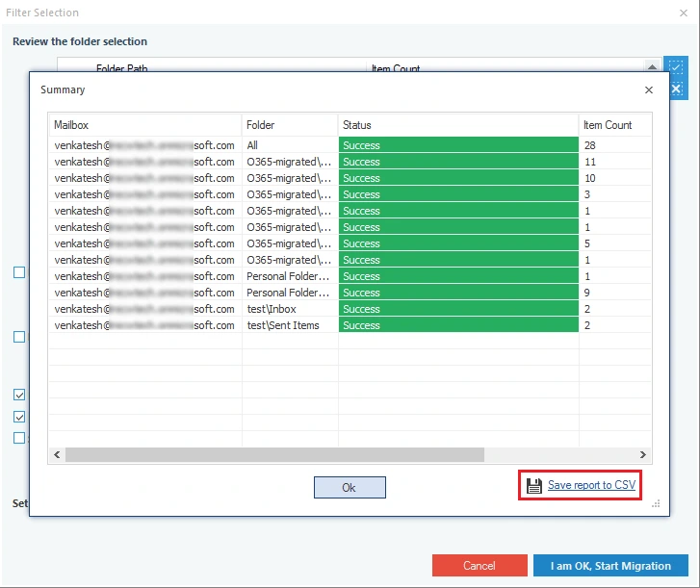Click the Success status in the All row
Viewport: 700px width, 588px height.
coord(458,145)
